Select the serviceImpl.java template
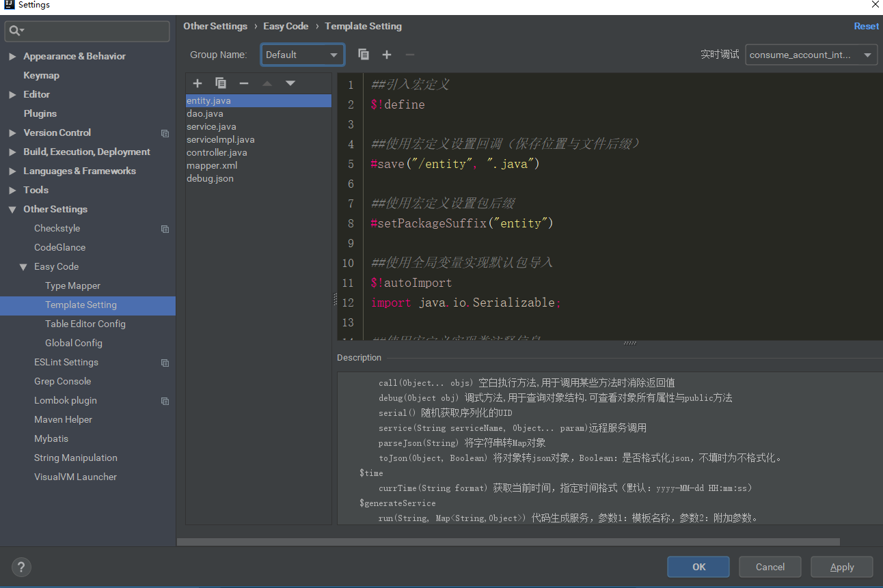The width and height of the screenshot is (883, 588). point(258,139)
